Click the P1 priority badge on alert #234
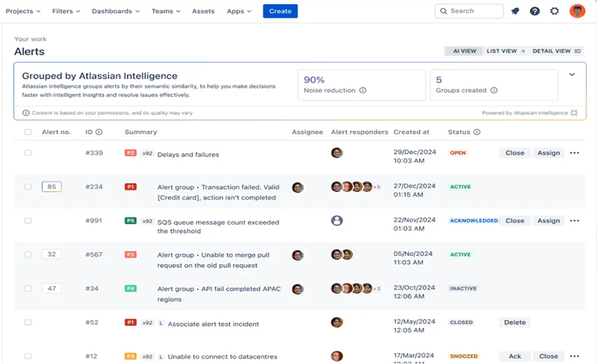 [x=131, y=187]
